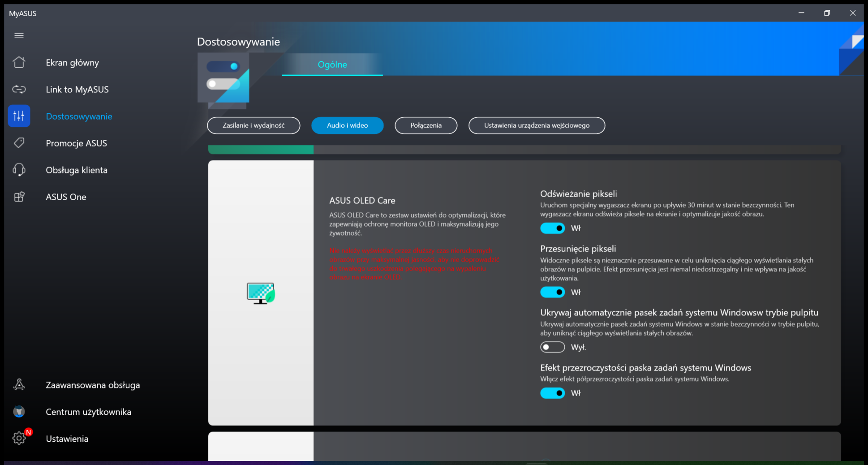The width and height of the screenshot is (868, 465).
Task: Select Dostosowywanie in the sidebar
Action: 79,116
